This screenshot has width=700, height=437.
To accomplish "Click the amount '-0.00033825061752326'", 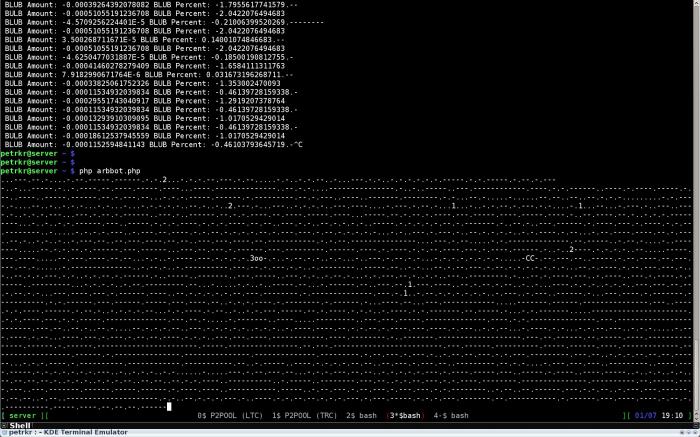I will (x=105, y=83).
